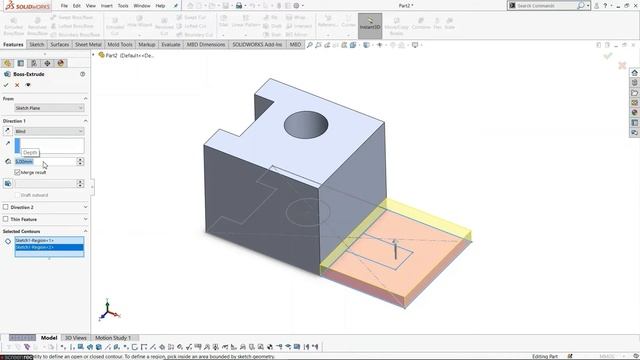Open View Settings monitor icon
640x360 pixels.
click(x=415, y=45)
